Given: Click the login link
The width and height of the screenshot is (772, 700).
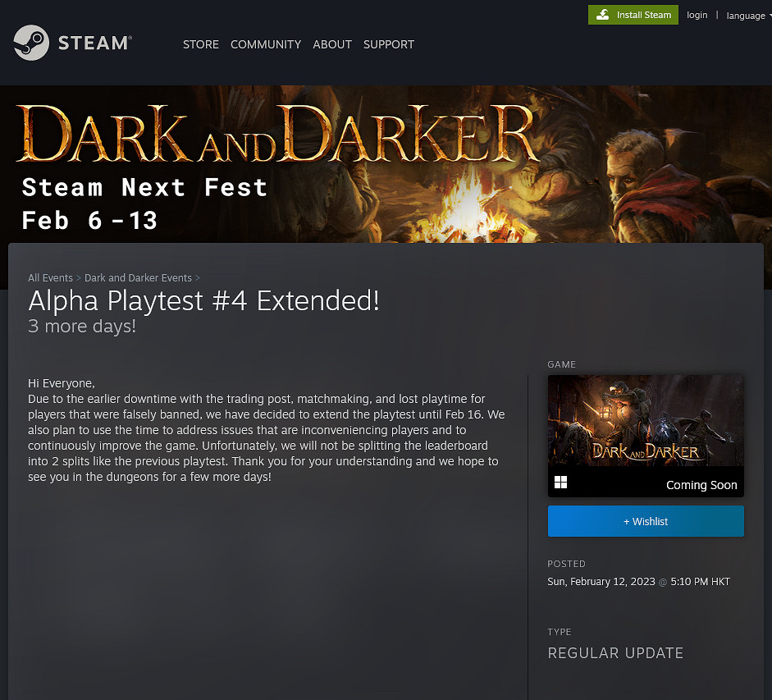Looking at the screenshot, I should tap(697, 15).
